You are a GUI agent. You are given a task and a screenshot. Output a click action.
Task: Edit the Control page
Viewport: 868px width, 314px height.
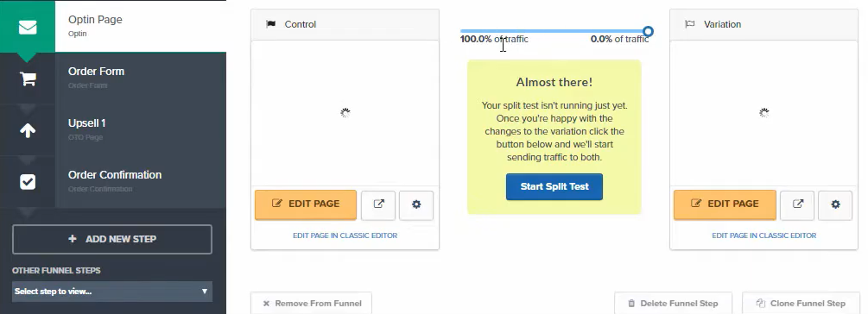tap(306, 205)
